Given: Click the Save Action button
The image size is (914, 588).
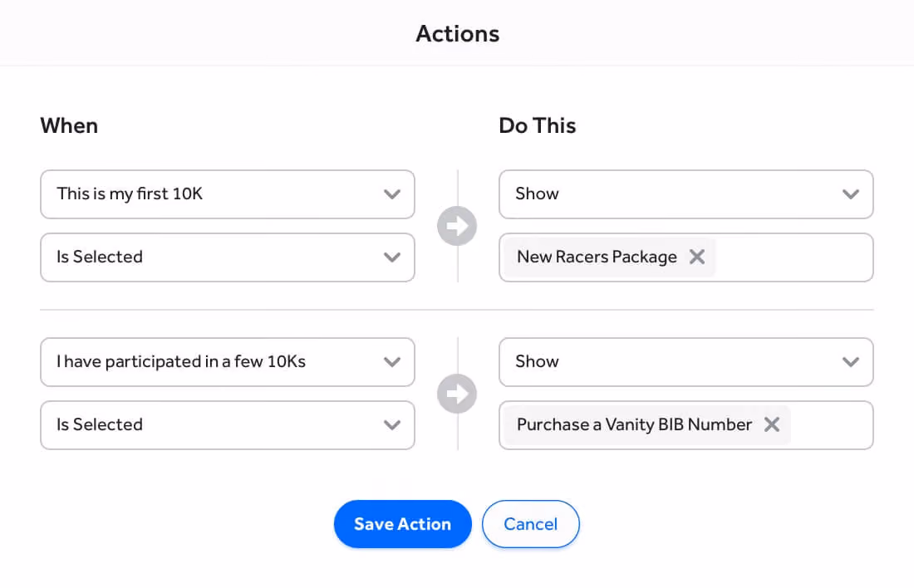Looking at the screenshot, I should (x=403, y=524).
